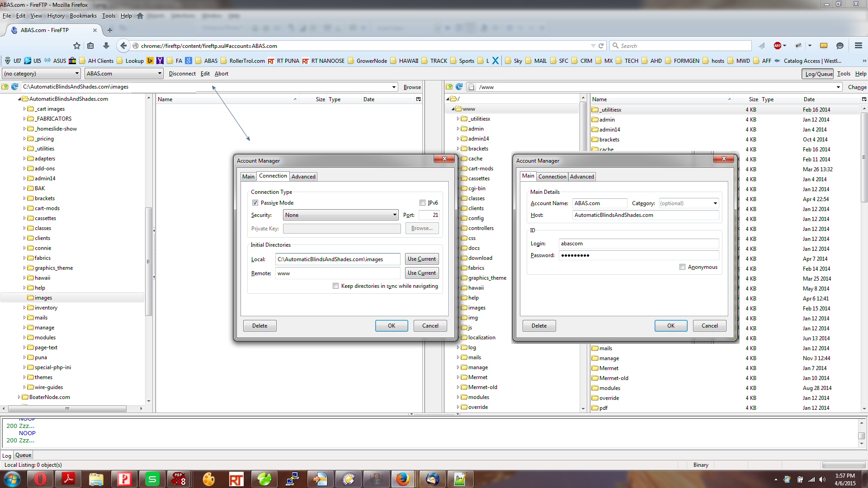
Task: Open local list column picker icon
Action: click(418, 99)
